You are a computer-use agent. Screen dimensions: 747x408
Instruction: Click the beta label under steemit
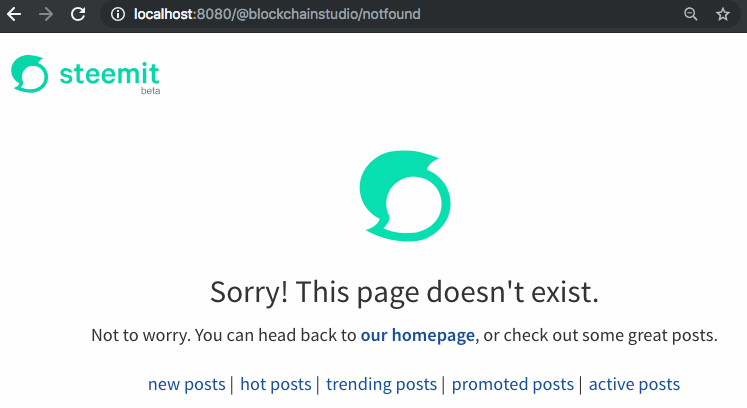151,91
